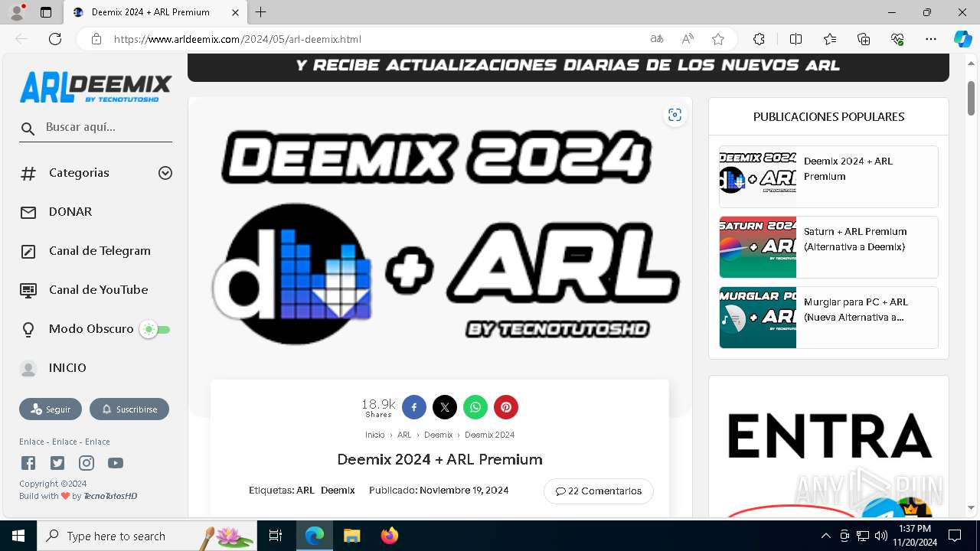This screenshot has width=980, height=551.
Task: Open Firefox from taskbar
Action: (390, 536)
